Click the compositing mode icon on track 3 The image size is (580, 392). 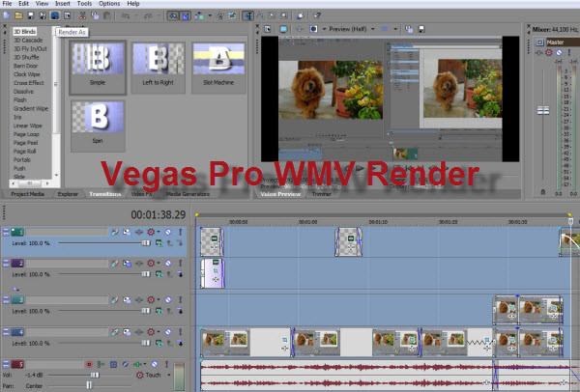point(159,311)
